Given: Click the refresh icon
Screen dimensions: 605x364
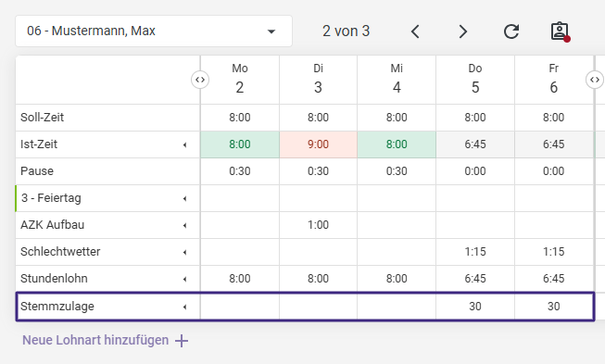Looking at the screenshot, I should click(511, 31).
